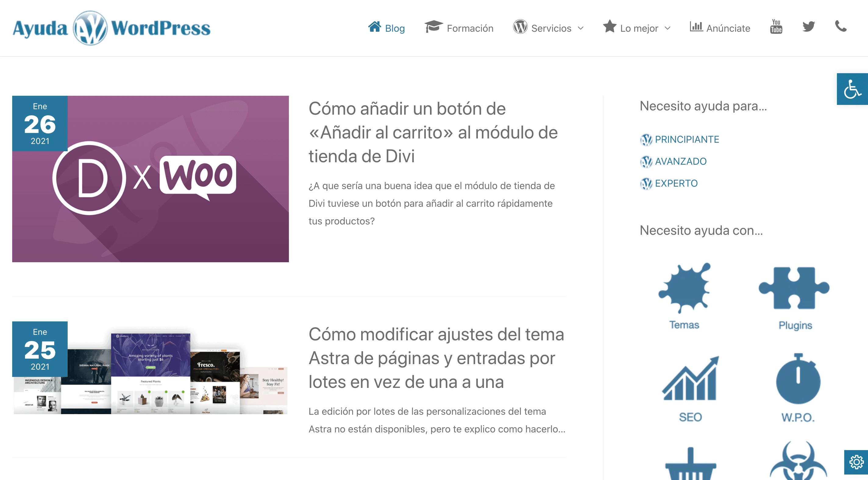This screenshot has height=480, width=868.
Task: Open the Twitter bird icon
Action: pos(808,26)
